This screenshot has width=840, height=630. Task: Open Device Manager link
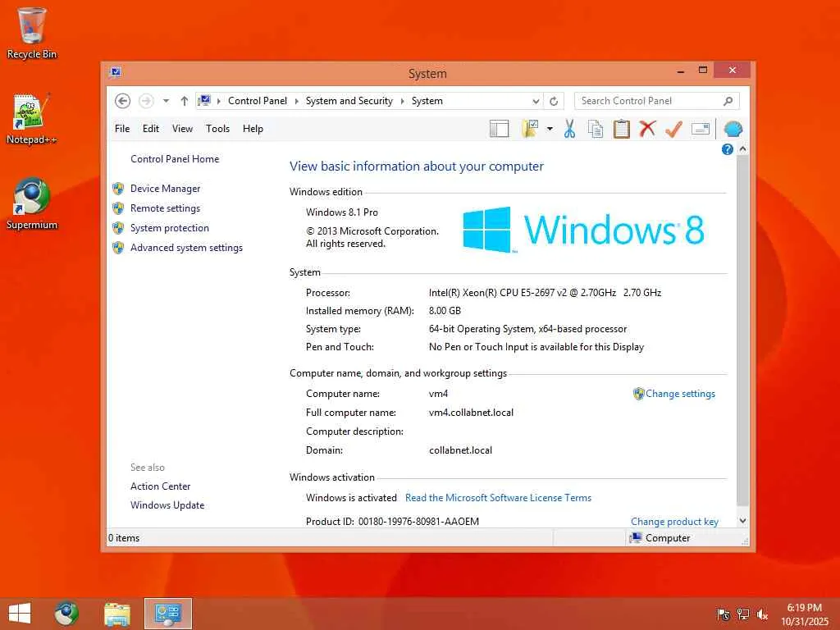(165, 189)
